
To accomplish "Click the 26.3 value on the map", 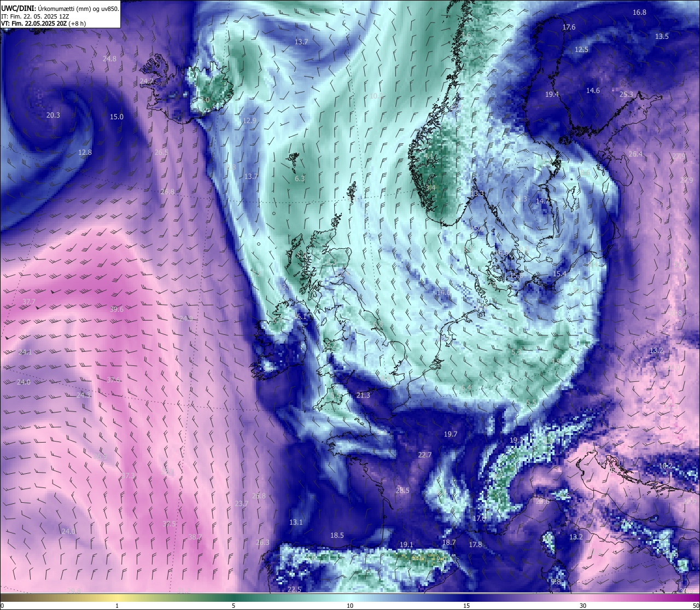I will point(262,543).
